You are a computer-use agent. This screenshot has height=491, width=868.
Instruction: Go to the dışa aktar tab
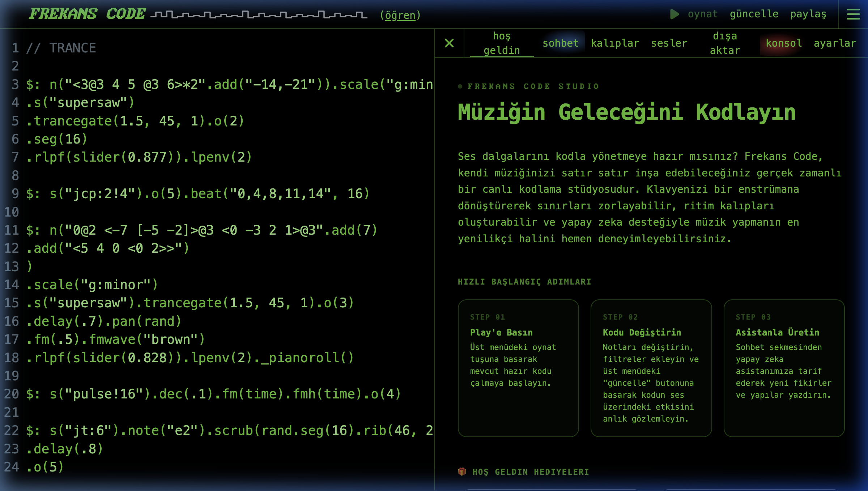point(725,43)
